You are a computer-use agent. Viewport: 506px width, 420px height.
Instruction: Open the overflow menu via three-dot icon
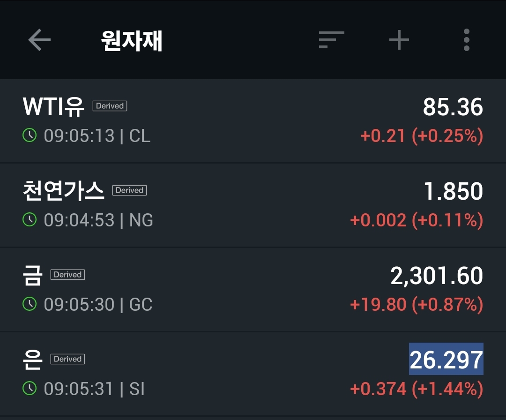467,40
